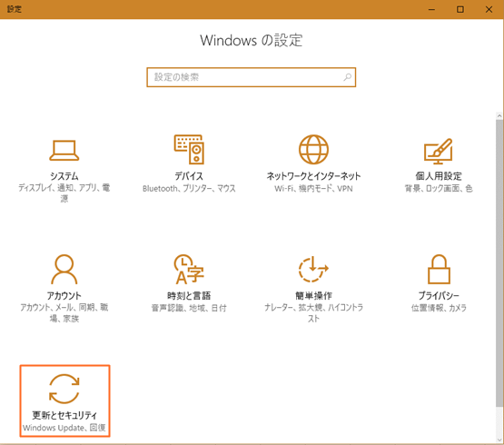Click the scrollbar up arrow
The height and width of the screenshot is (445, 504).
pos(499,115)
